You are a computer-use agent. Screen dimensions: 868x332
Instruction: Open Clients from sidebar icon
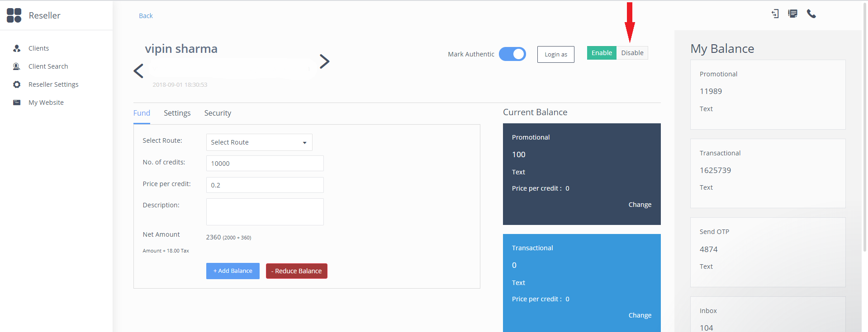[x=17, y=48]
